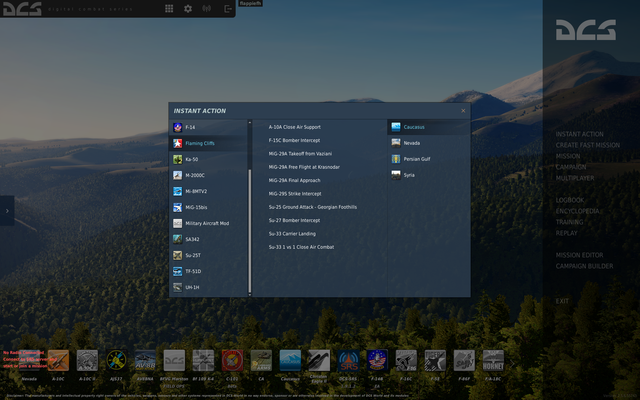Select the AJS37 module icon

(116, 360)
